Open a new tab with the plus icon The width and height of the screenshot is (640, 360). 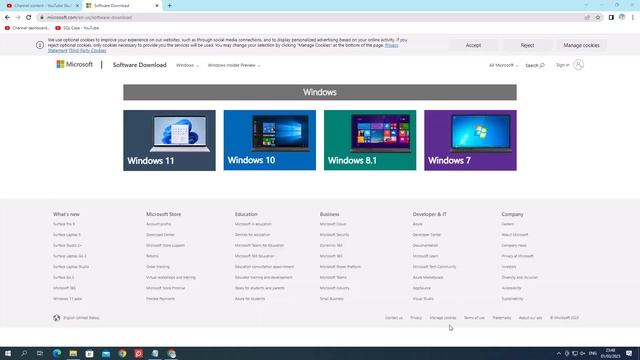click(x=169, y=6)
